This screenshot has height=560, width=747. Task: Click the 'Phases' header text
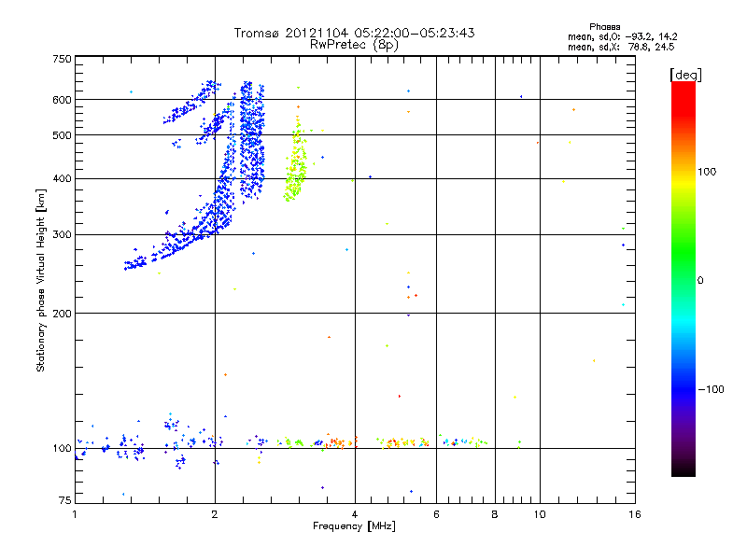tap(604, 27)
